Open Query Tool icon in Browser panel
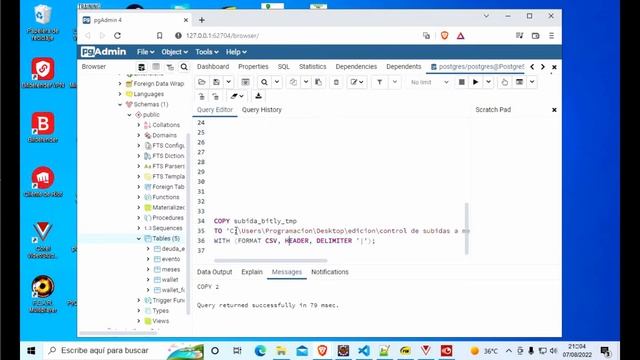Image resolution: width=640 pixels, height=360 pixels. 142,67
